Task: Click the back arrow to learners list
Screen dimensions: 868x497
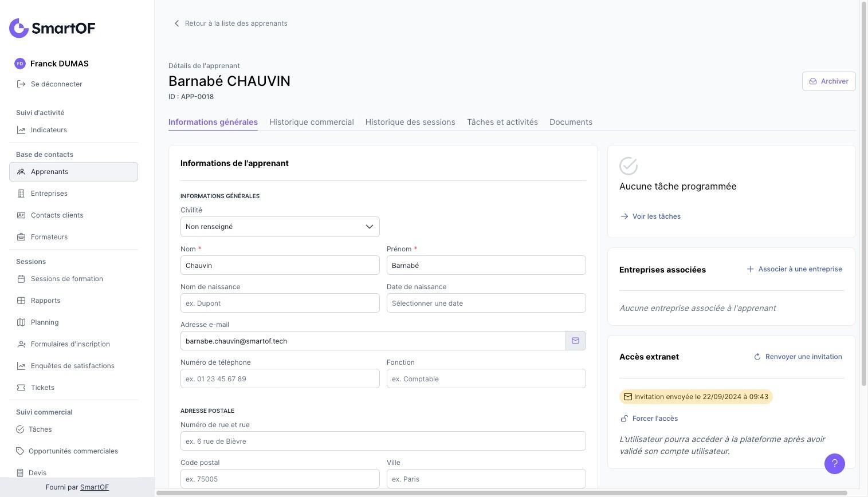Action: (176, 23)
